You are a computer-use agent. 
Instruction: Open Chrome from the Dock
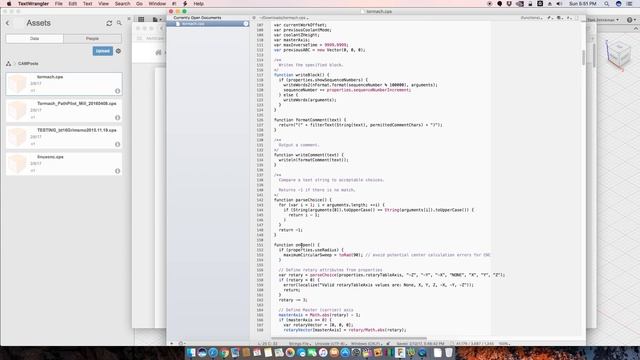tap(224, 353)
